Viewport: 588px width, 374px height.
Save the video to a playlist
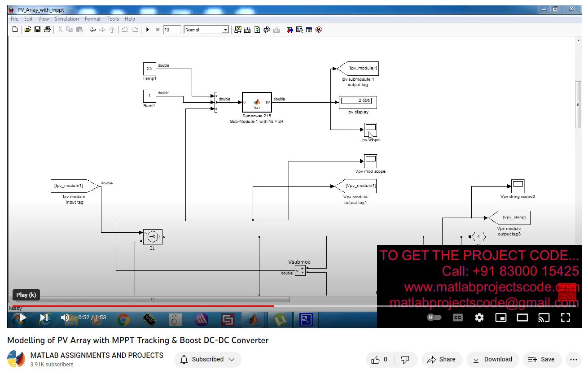point(542,359)
